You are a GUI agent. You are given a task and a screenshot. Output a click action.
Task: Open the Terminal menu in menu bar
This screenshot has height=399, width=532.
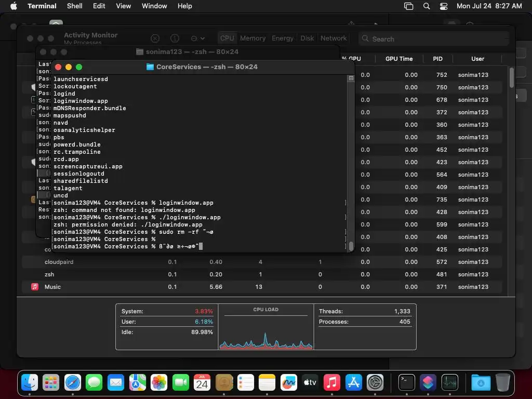(x=42, y=6)
